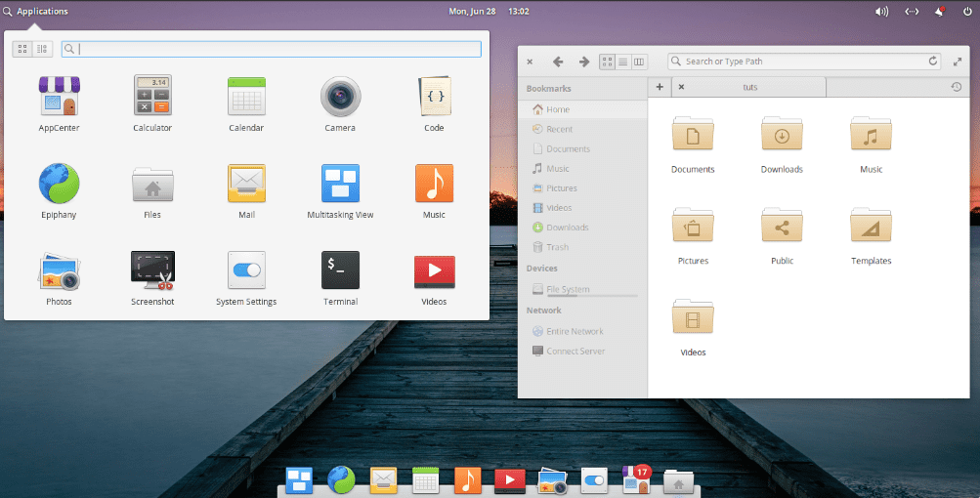This screenshot has height=498, width=980.
Task: Launch the Mail app from the grid
Action: point(246,190)
